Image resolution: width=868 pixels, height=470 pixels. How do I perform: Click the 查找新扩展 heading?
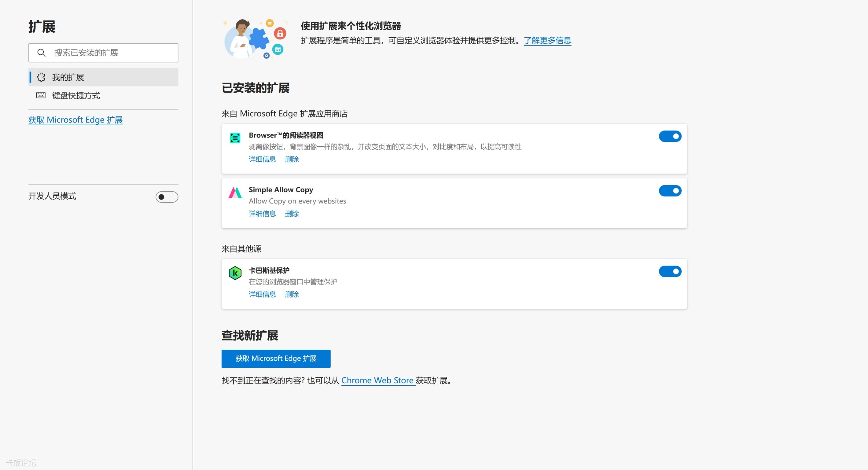pyautogui.click(x=250, y=336)
